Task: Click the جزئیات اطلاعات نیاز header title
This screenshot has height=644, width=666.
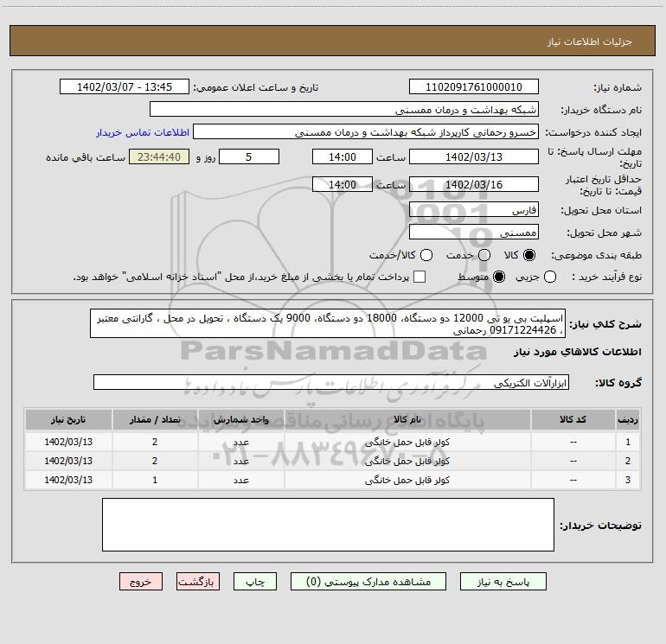Action: pyautogui.click(x=589, y=41)
